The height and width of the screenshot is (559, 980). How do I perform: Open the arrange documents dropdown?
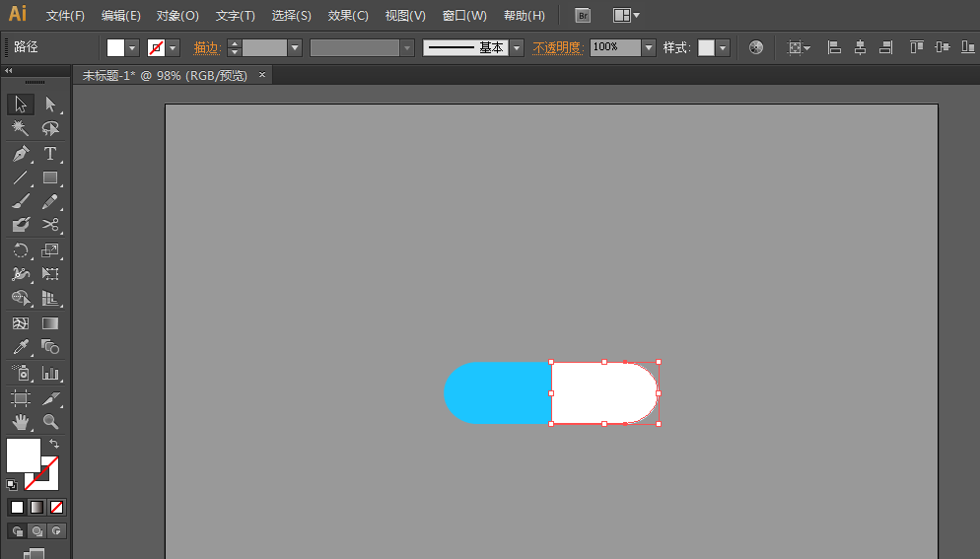tap(626, 16)
